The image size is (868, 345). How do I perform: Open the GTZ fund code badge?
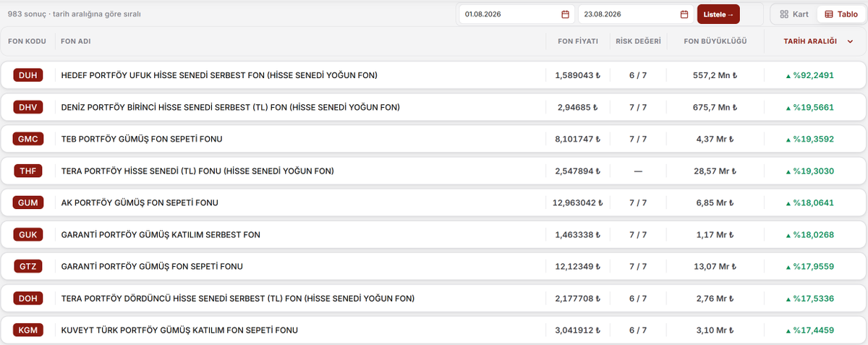pyautogui.click(x=28, y=266)
